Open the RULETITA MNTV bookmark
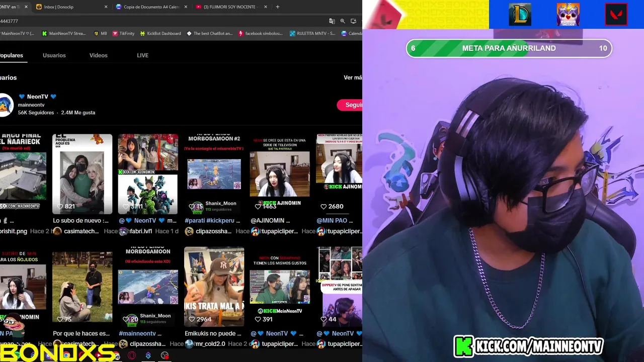Image resolution: width=644 pixels, height=362 pixels. [312, 34]
